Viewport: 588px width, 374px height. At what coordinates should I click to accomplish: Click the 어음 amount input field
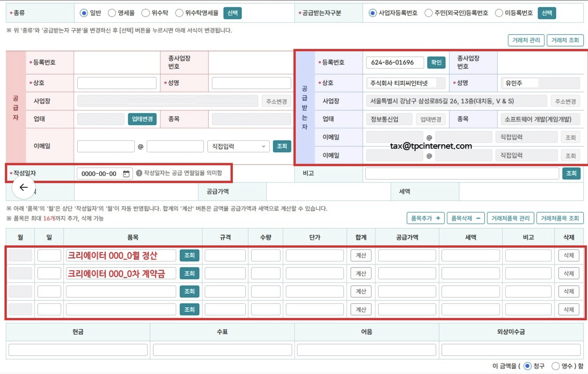[366, 350]
